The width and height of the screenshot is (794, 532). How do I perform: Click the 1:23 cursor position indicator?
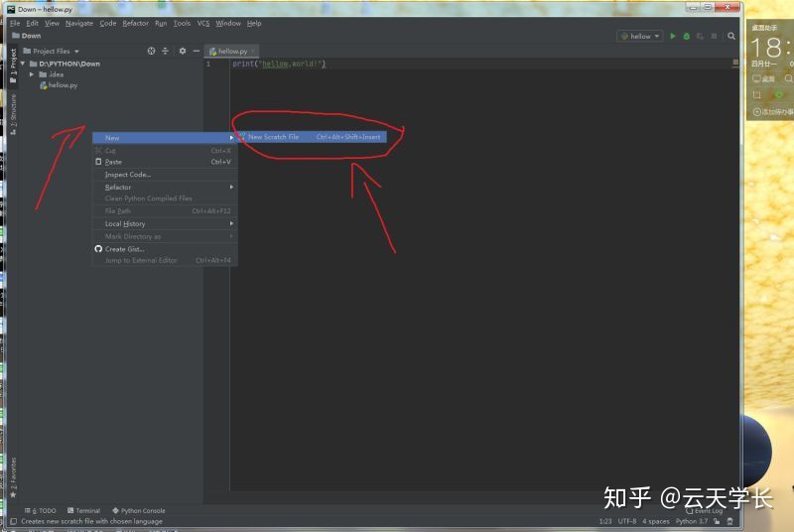tap(605, 521)
